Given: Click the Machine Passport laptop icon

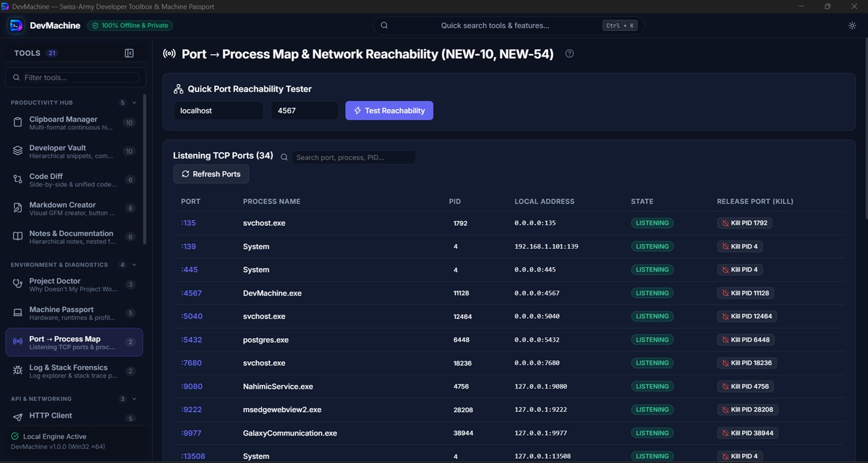Looking at the screenshot, I should [x=18, y=313].
